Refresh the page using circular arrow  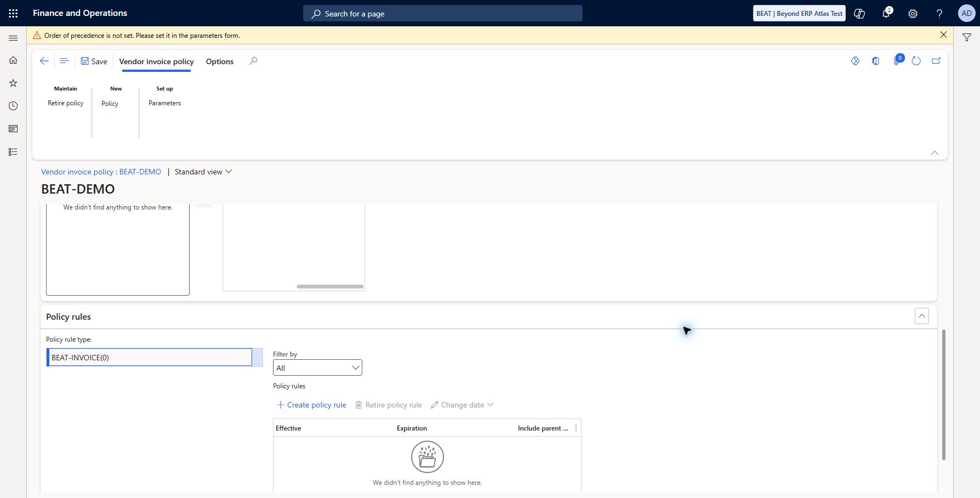[916, 61]
